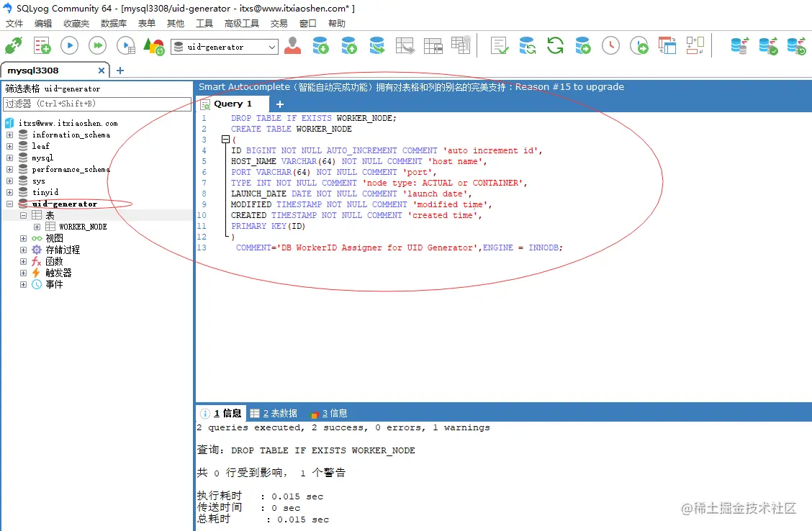Screen dimensions: 812x531
Task: Click the database icon with green restore badge
Action: click(x=796, y=46)
